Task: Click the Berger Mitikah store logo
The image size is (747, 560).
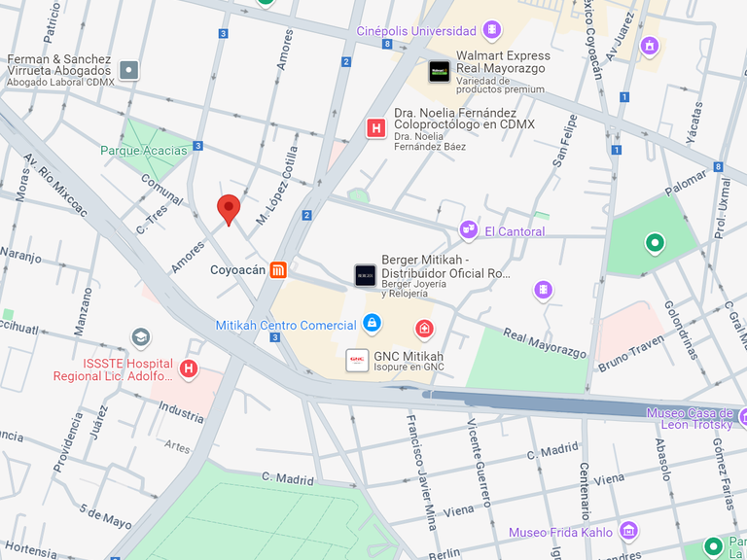Action: pyautogui.click(x=366, y=275)
